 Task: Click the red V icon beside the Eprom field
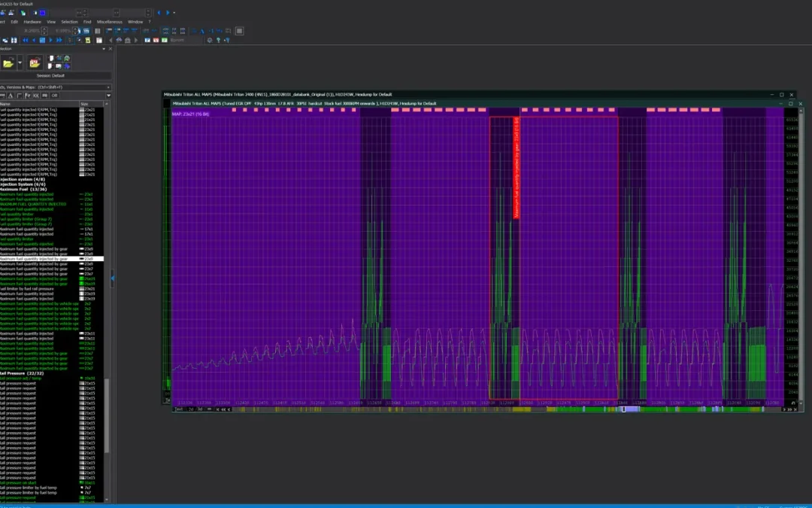click(x=156, y=40)
